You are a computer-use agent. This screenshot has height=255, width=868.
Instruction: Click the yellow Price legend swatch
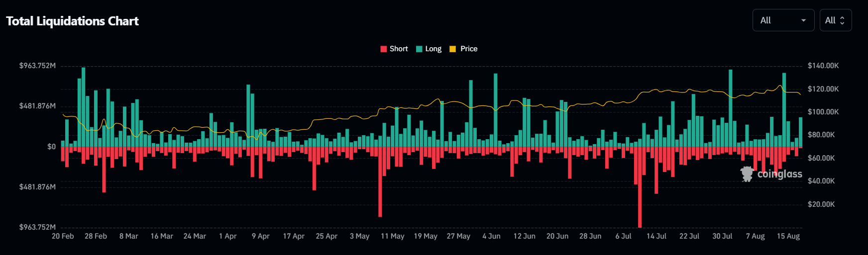(452, 49)
